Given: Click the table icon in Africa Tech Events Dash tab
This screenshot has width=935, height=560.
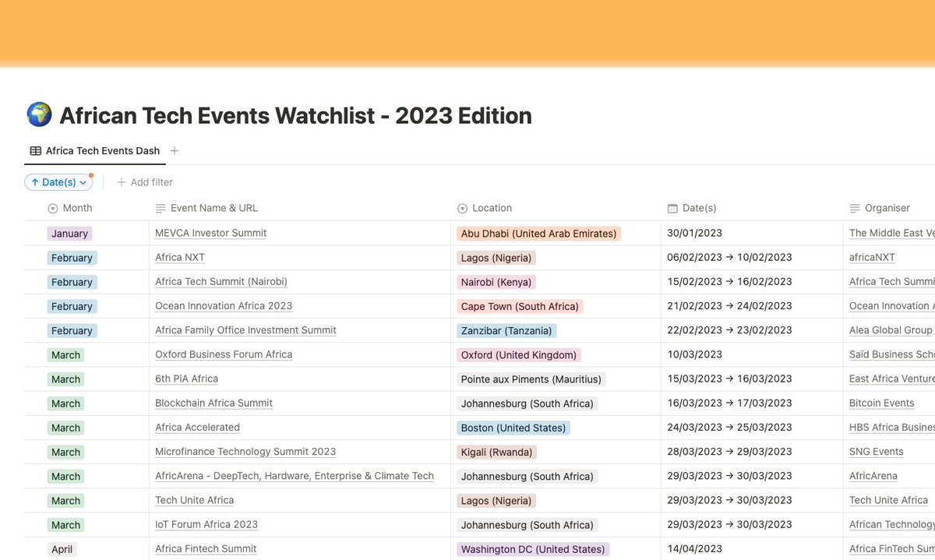Looking at the screenshot, I should (x=36, y=151).
